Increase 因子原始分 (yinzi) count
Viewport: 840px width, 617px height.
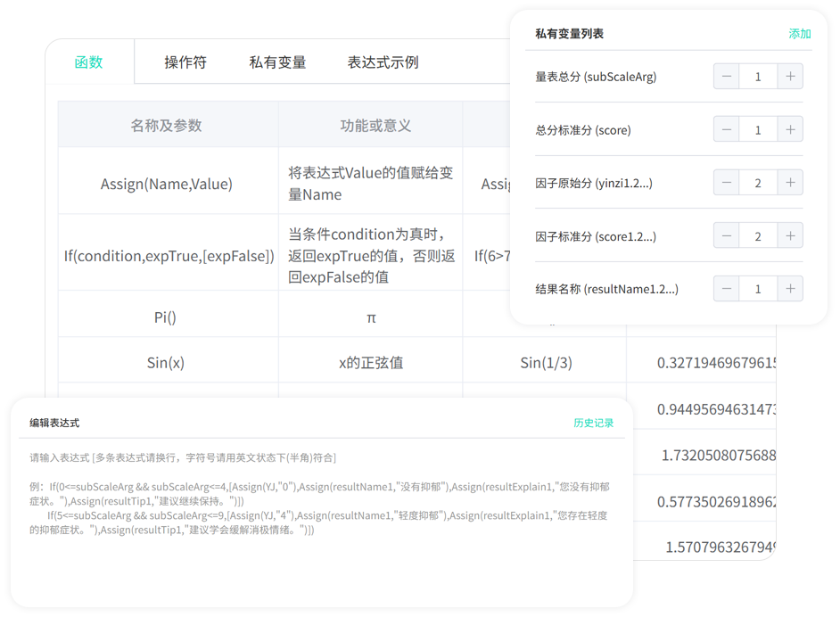click(x=790, y=183)
